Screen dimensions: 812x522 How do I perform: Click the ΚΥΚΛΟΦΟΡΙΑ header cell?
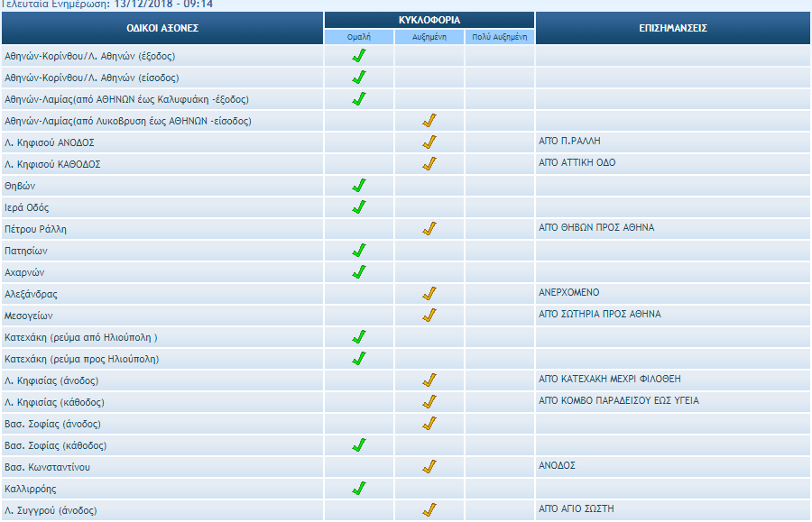(429, 20)
